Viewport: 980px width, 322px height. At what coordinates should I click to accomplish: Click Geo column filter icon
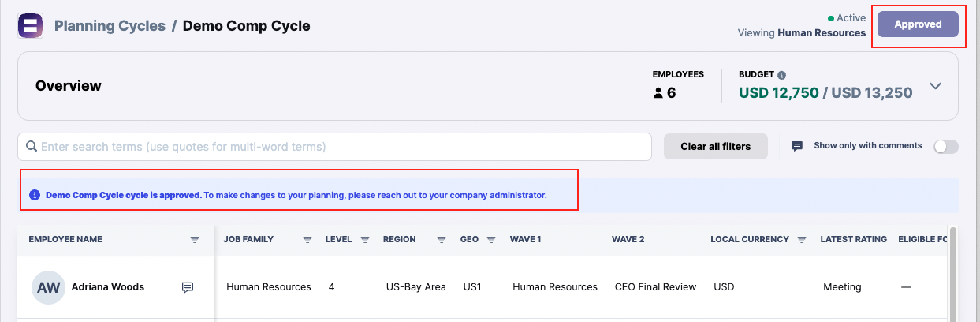pos(490,240)
